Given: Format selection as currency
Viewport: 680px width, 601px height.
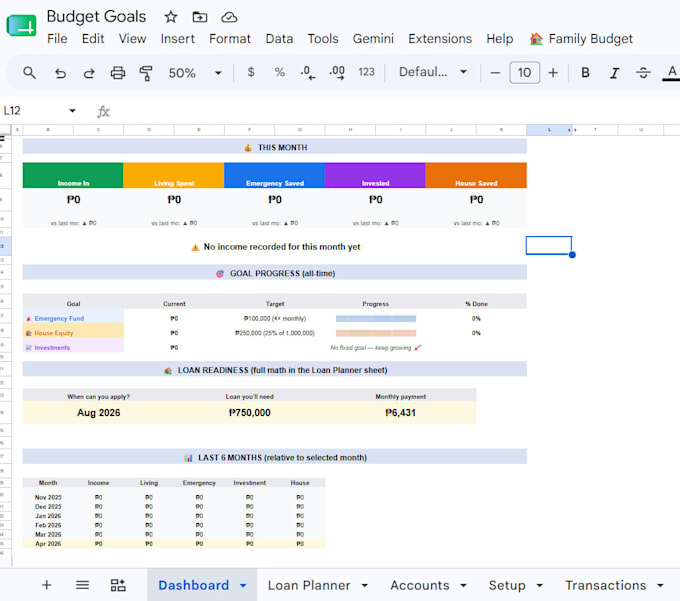Looking at the screenshot, I should pyautogui.click(x=251, y=72).
